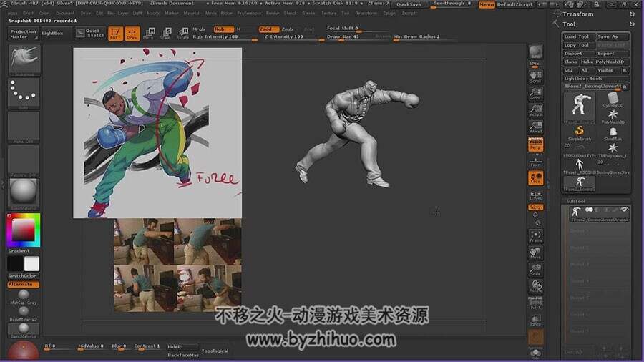Select the Scroll canvas tool
644x362 pixels.
535,77
